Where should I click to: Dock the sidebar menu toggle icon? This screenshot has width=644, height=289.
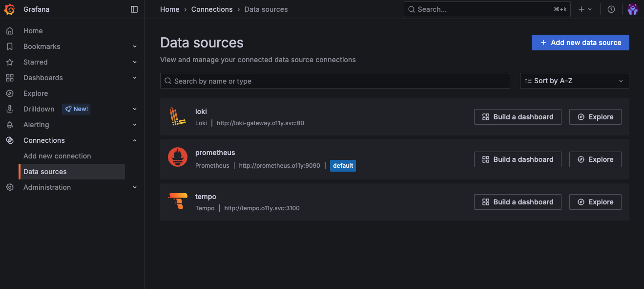pos(134,9)
